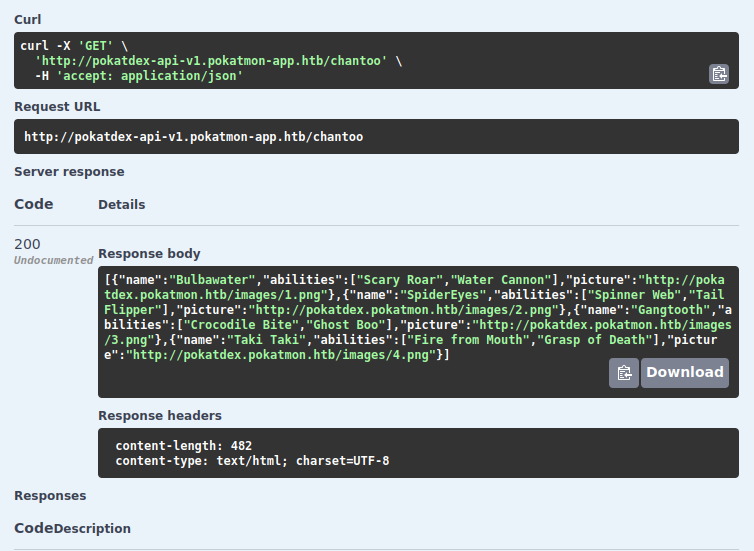The width and height of the screenshot is (754, 551).
Task: Copy the response body to clipboard
Action: click(x=624, y=373)
